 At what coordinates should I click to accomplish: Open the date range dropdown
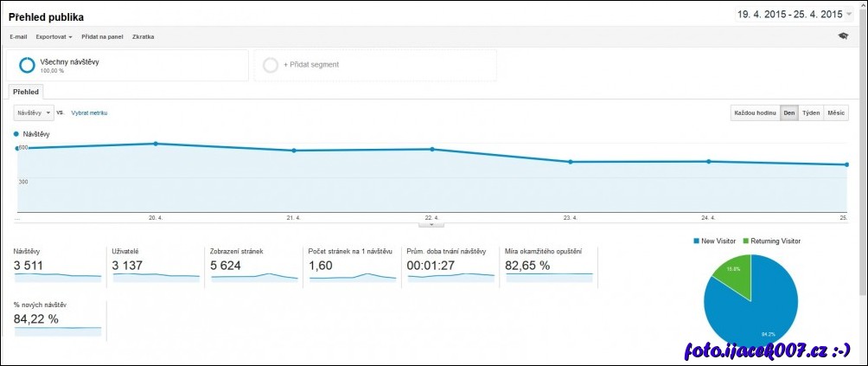point(794,15)
